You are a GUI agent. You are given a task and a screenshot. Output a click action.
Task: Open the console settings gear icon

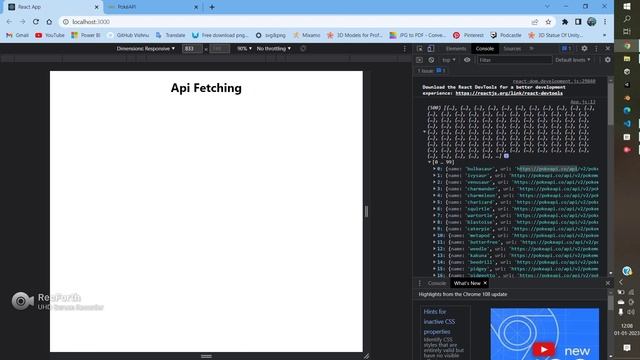[608, 60]
